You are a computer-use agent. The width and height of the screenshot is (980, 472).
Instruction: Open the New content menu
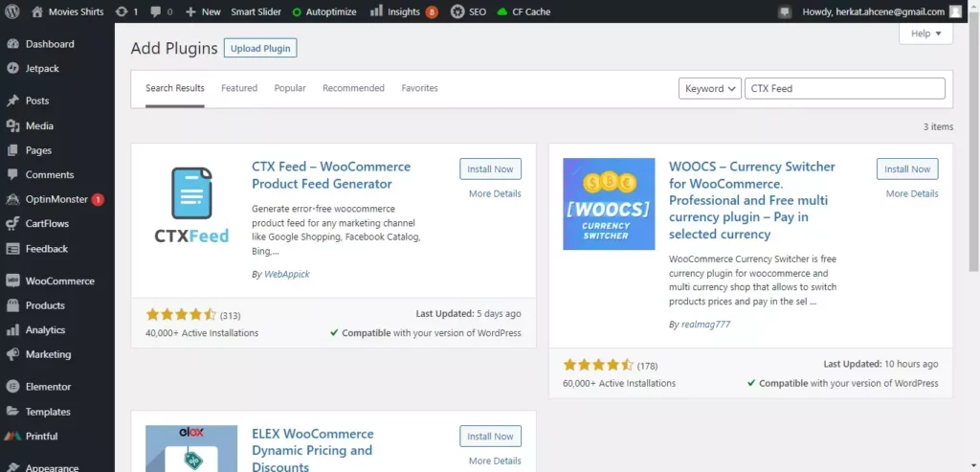203,11
